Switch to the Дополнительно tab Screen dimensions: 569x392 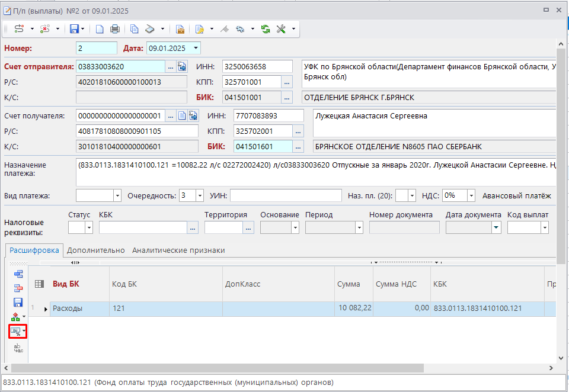tap(95, 250)
